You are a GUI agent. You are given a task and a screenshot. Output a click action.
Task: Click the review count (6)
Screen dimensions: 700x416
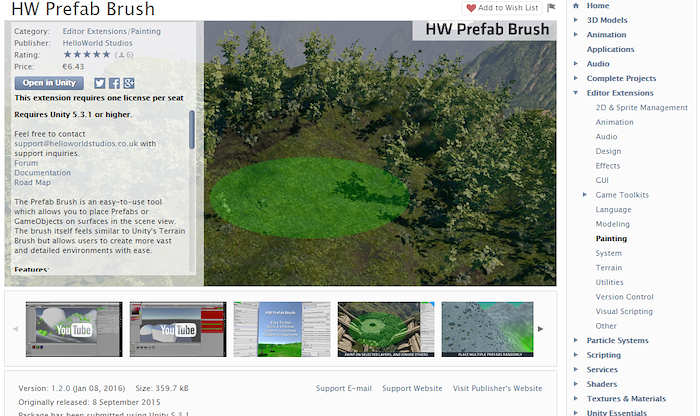coord(124,55)
